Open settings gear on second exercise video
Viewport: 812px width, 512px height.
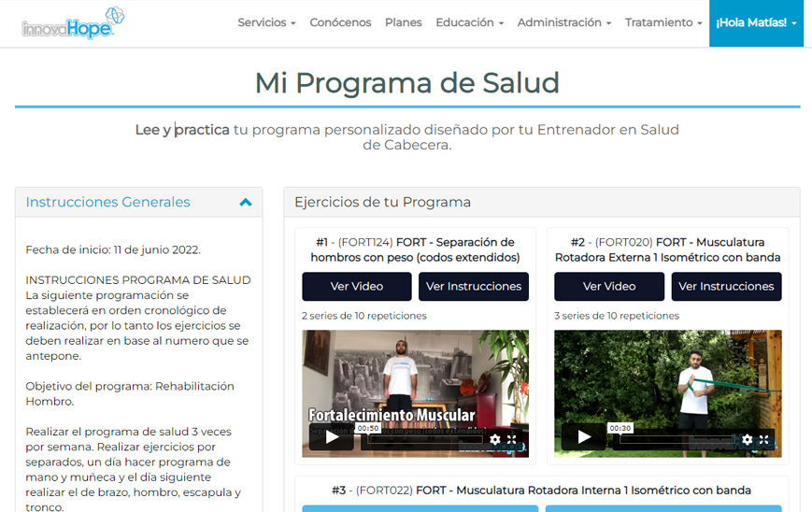(747, 439)
